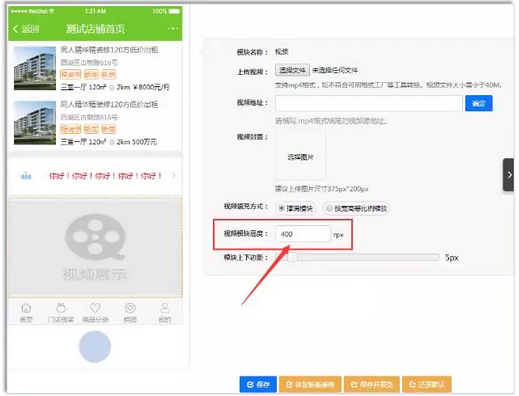Tap the second bottom nav icon beside home

pyautogui.click(x=61, y=308)
